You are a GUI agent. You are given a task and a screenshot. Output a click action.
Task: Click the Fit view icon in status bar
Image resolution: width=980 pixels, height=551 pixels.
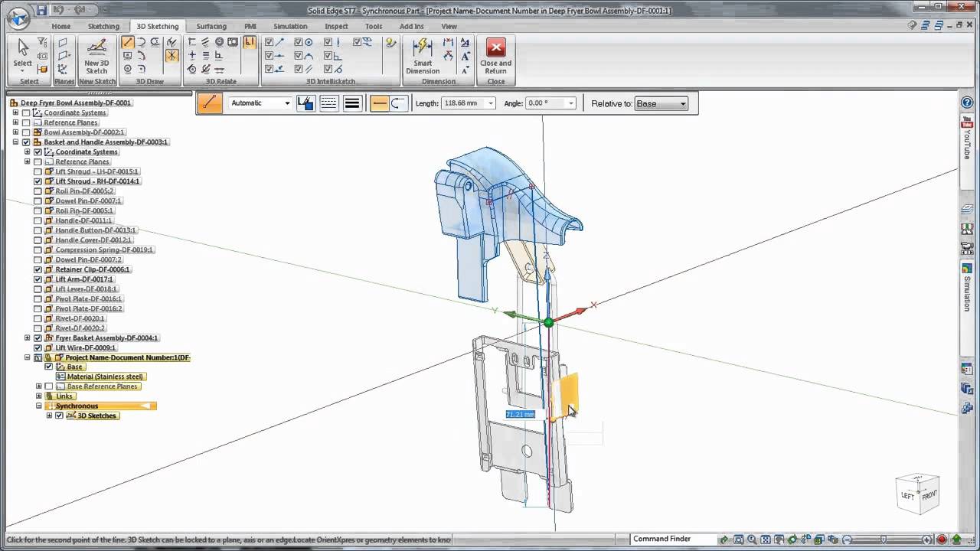766,540
